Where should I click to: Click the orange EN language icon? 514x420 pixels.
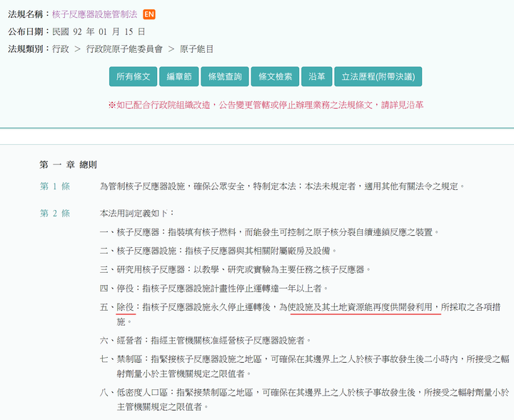149,14
